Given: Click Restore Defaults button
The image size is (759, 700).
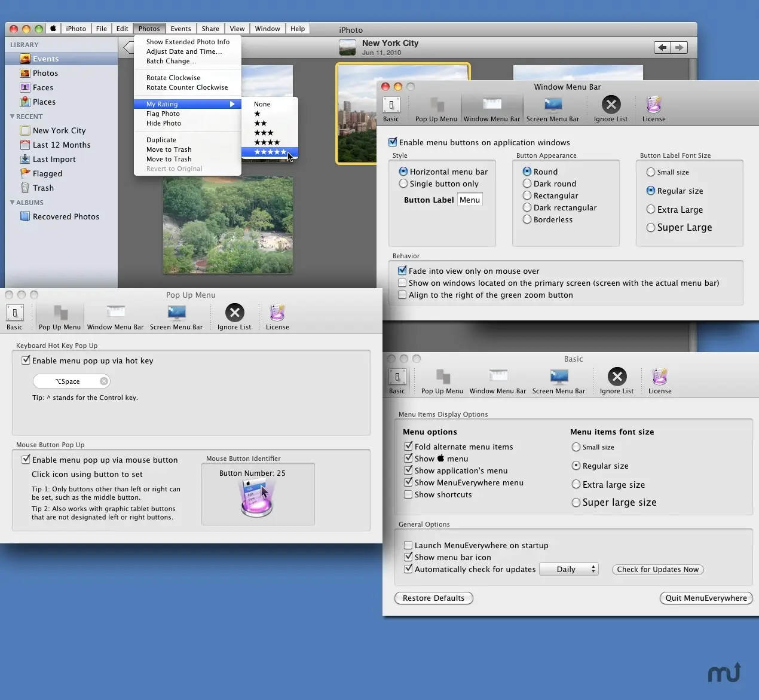Looking at the screenshot, I should [x=434, y=598].
